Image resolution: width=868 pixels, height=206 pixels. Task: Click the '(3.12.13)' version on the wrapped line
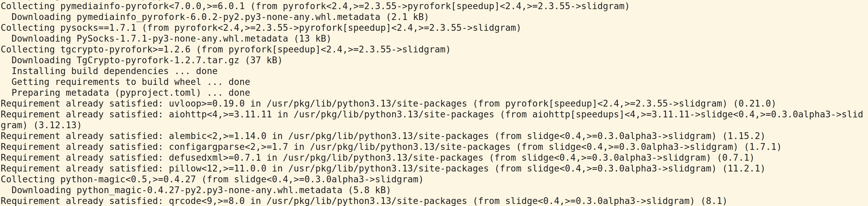click(57, 125)
